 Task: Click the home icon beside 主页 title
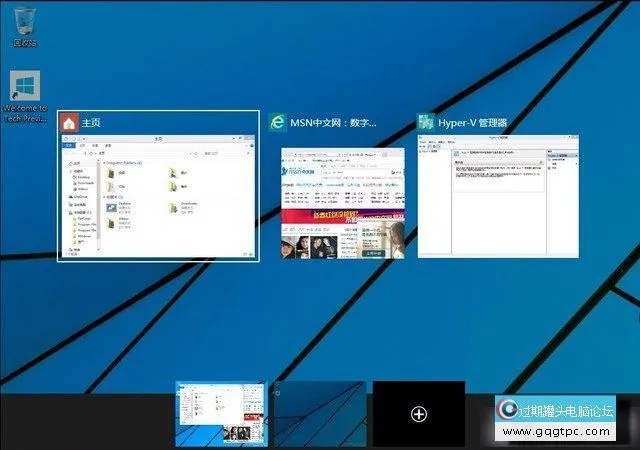pyautogui.click(x=69, y=122)
